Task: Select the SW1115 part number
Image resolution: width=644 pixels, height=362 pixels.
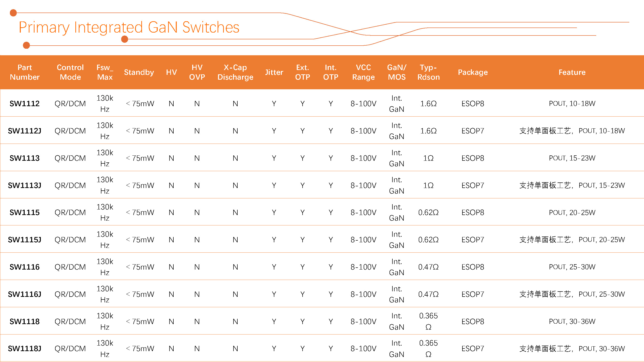Action: 24,212
